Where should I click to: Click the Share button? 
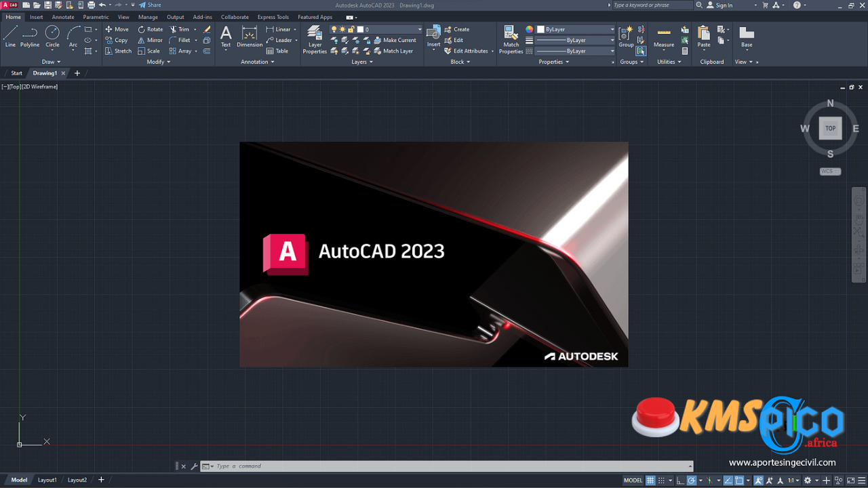click(150, 5)
